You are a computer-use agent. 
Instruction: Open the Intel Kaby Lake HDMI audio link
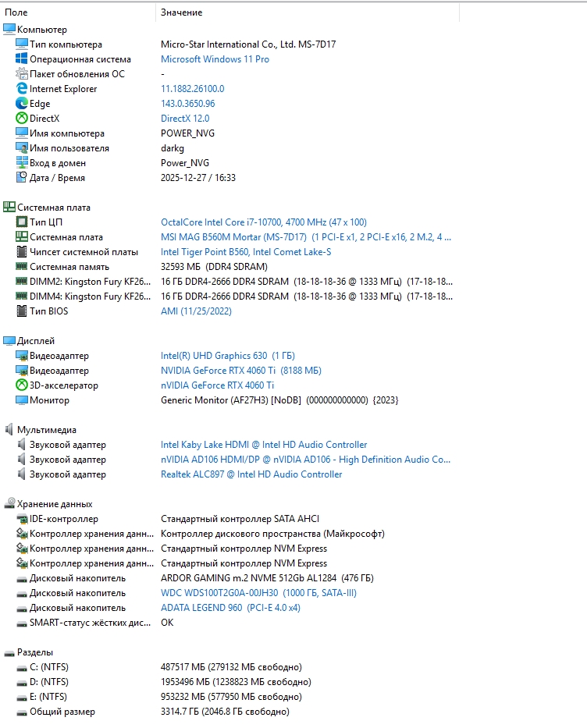264,444
